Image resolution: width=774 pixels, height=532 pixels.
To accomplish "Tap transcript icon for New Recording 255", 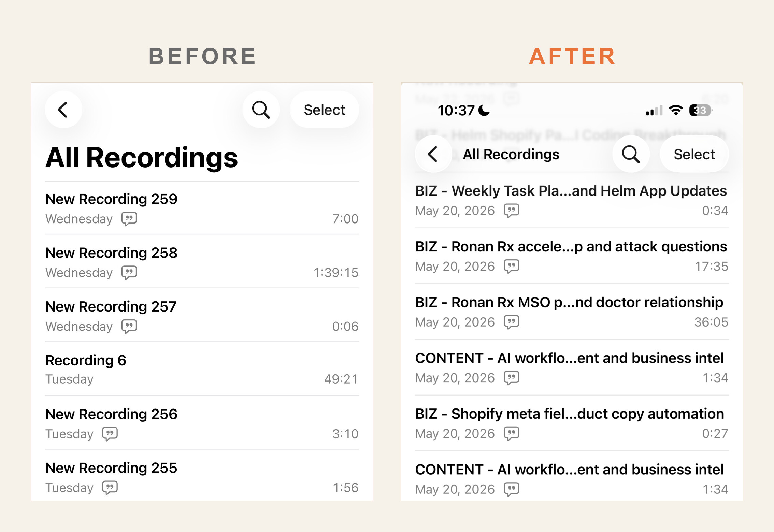I will coord(110,488).
